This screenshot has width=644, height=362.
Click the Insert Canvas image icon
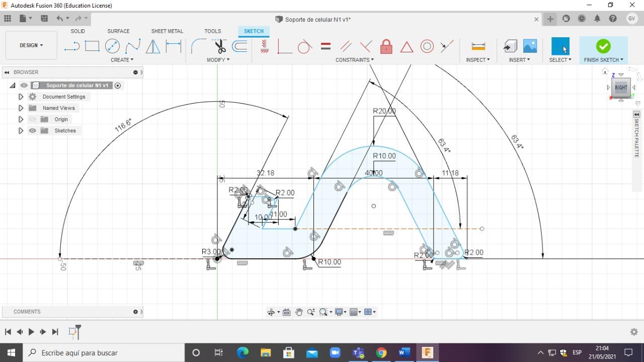click(x=530, y=46)
